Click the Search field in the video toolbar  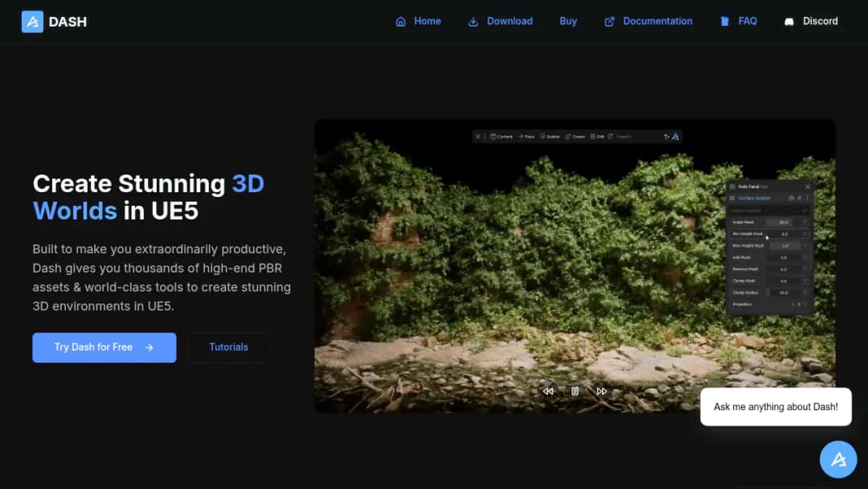coord(634,136)
